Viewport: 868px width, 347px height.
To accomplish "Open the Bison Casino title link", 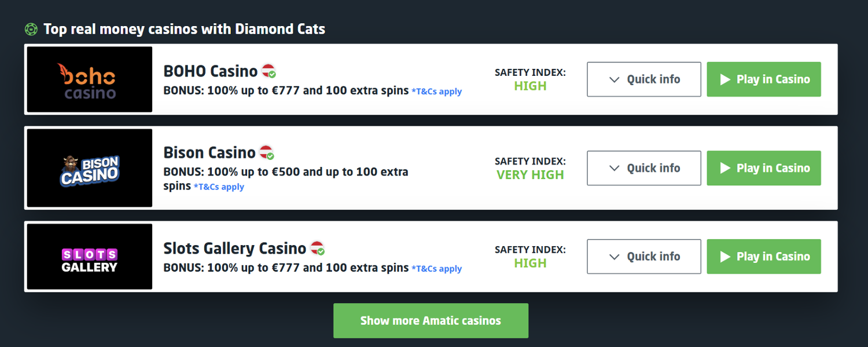I will click(209, 153).
